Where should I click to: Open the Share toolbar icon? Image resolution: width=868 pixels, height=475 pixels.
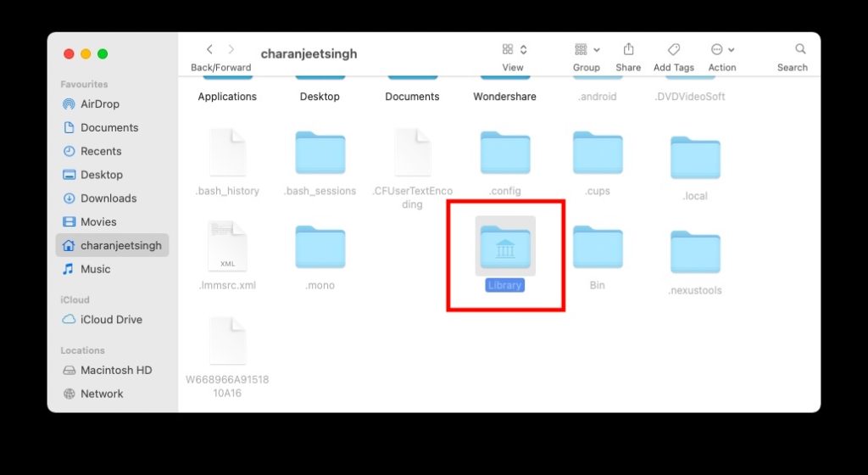(x=628, y=49)
